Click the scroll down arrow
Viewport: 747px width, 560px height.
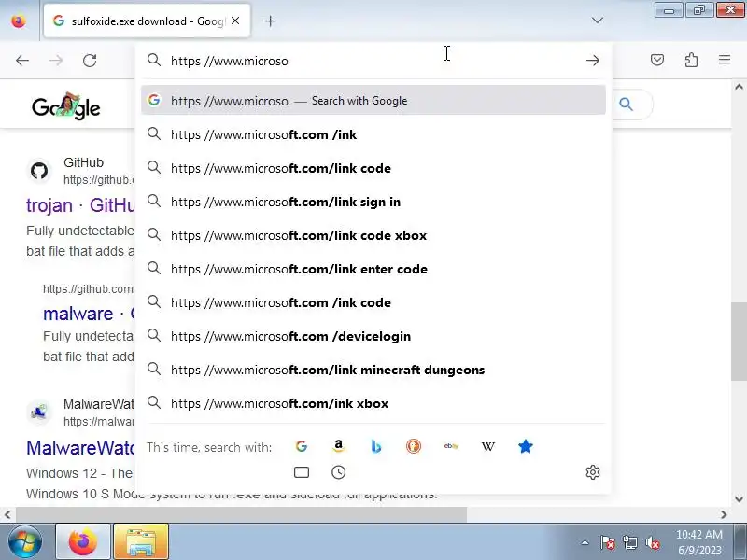coord(739,499)
